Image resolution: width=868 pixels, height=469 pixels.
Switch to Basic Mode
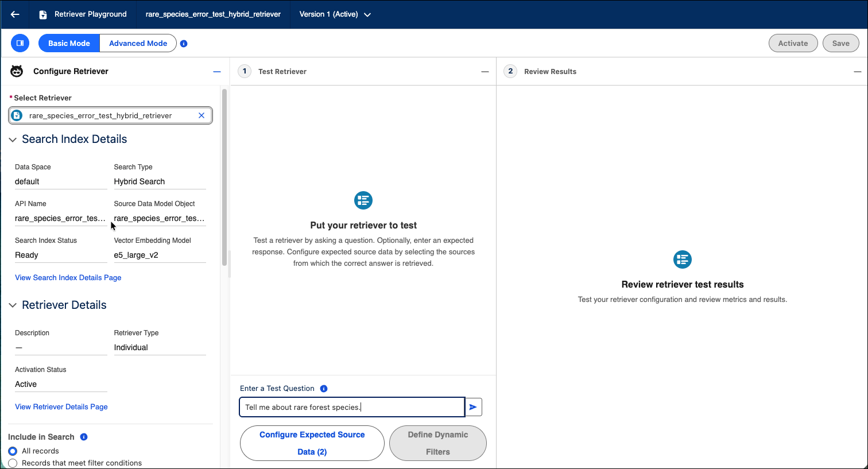point(69,43)
